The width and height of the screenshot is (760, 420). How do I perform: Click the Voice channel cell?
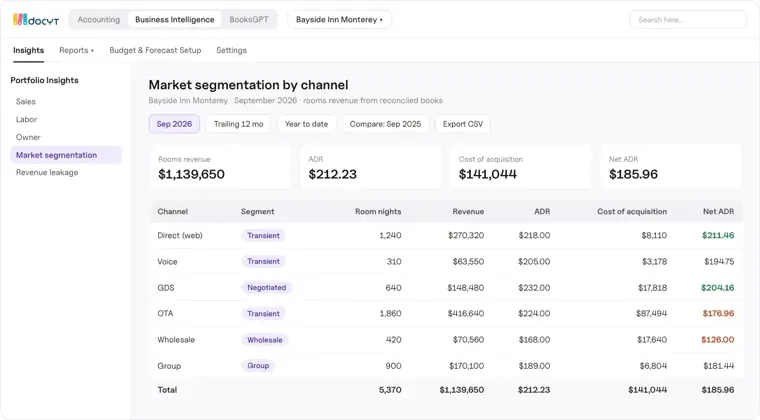(167, 262)
